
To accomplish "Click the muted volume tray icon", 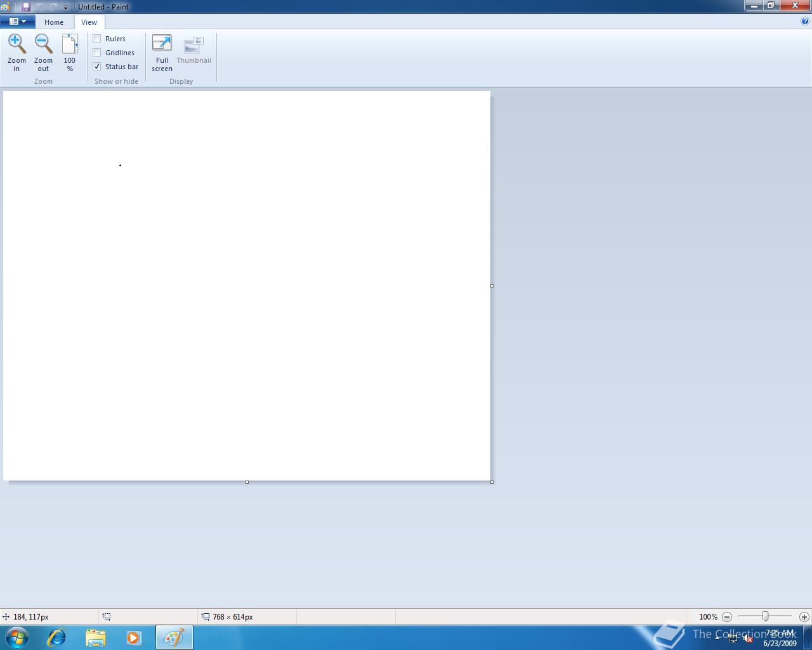I will pos(748,639).
